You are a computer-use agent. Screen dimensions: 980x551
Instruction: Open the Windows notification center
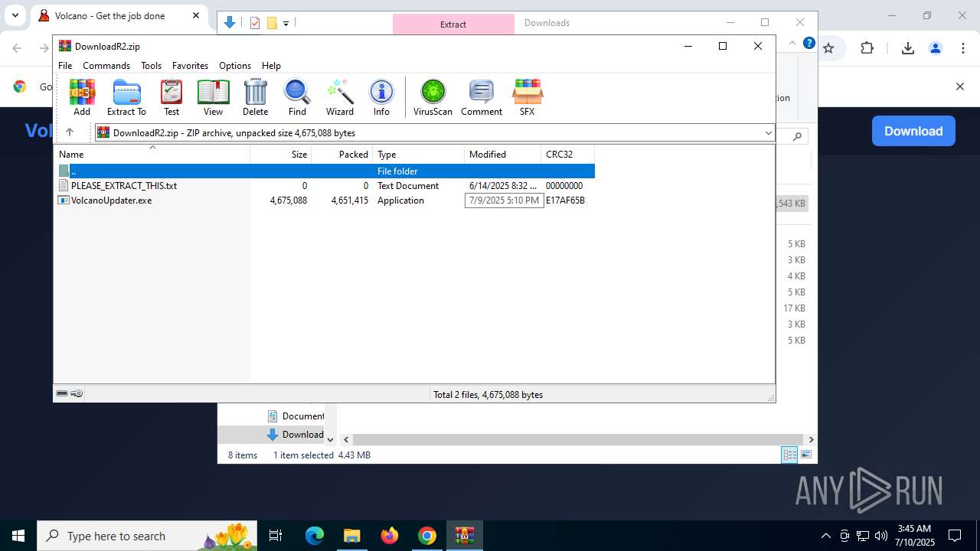point(955,536)
